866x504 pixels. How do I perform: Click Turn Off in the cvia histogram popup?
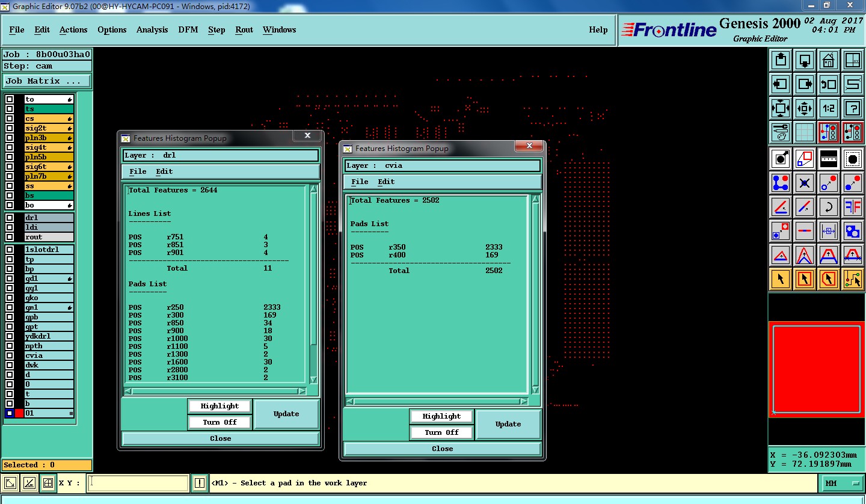pyautogui.click(x=441, y=432)
